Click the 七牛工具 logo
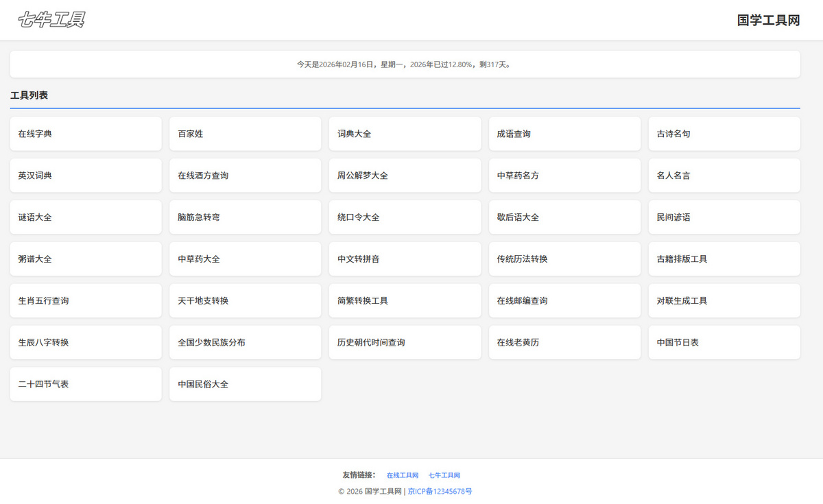 click(x=51, y=20)
